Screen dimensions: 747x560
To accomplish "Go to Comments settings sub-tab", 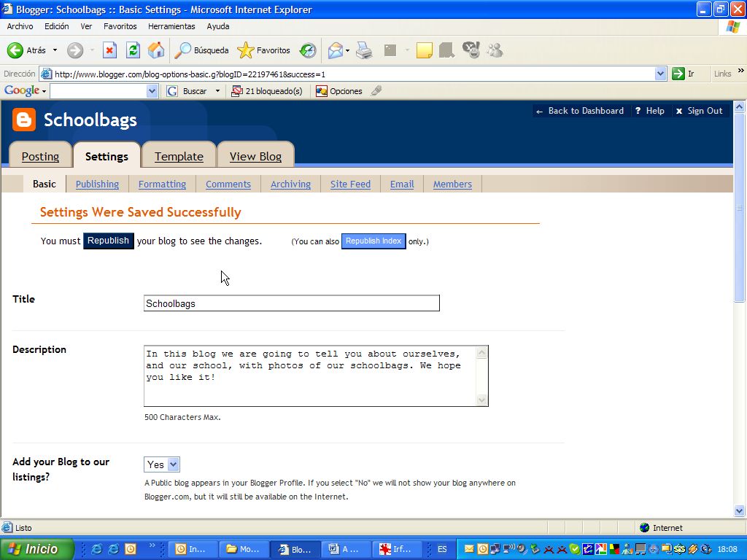I will coord(228,184).
